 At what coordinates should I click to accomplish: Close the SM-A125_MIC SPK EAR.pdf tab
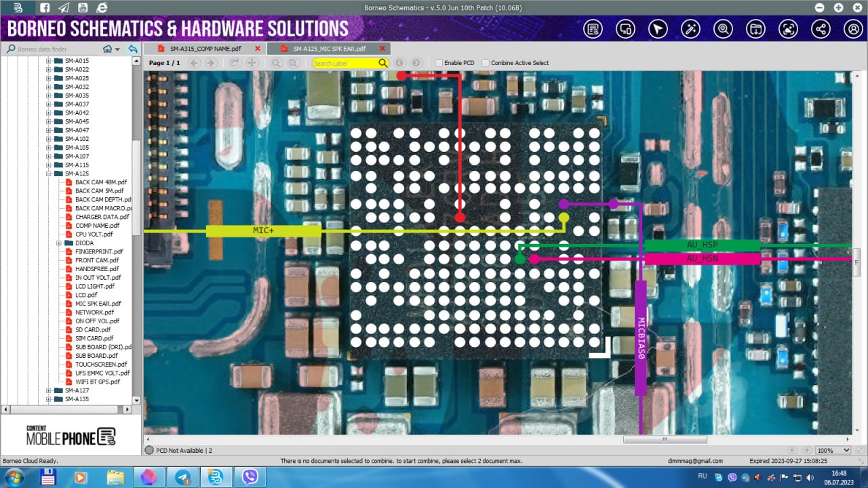click(382, 49)
